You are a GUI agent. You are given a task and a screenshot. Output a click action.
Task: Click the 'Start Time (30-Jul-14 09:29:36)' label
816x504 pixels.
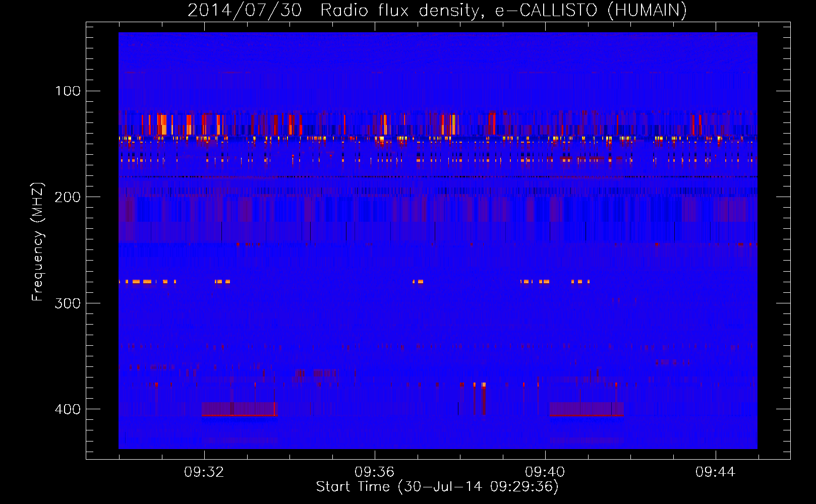coord(437,487)
